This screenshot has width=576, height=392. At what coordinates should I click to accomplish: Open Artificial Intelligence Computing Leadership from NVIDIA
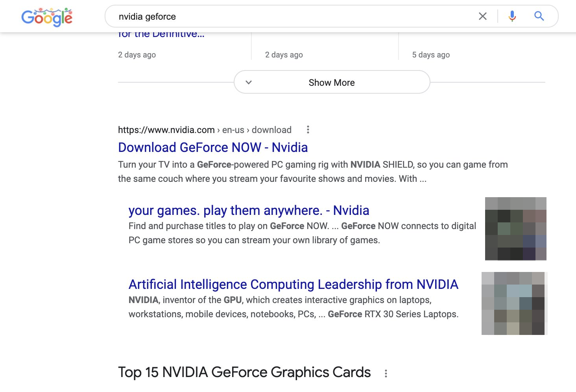coord(293,284)
